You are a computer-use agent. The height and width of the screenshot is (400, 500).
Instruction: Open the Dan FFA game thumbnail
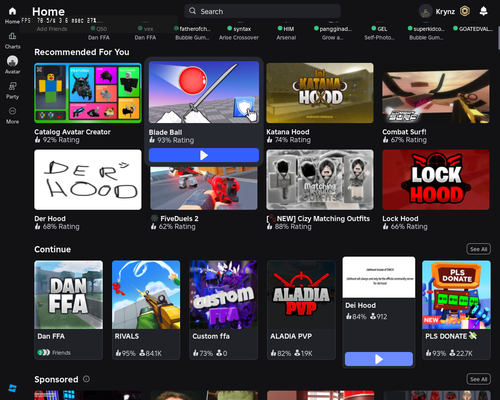[x=68, y=295]
